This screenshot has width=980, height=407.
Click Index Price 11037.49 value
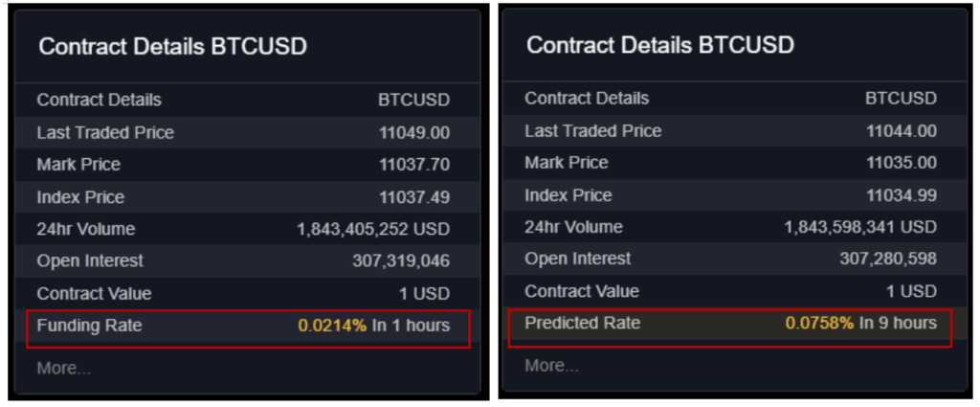tap(413, 197)
